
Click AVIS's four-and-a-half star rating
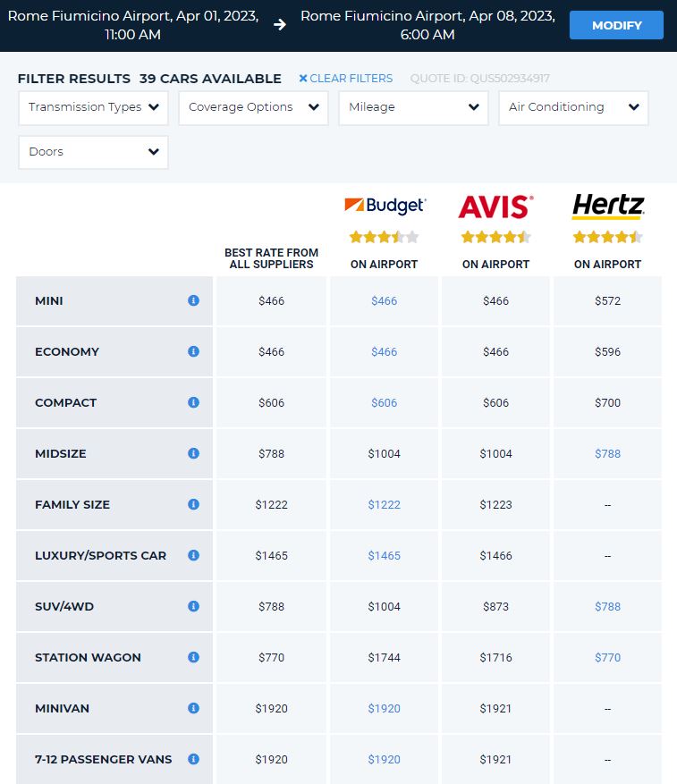click(x=495, y=237)
